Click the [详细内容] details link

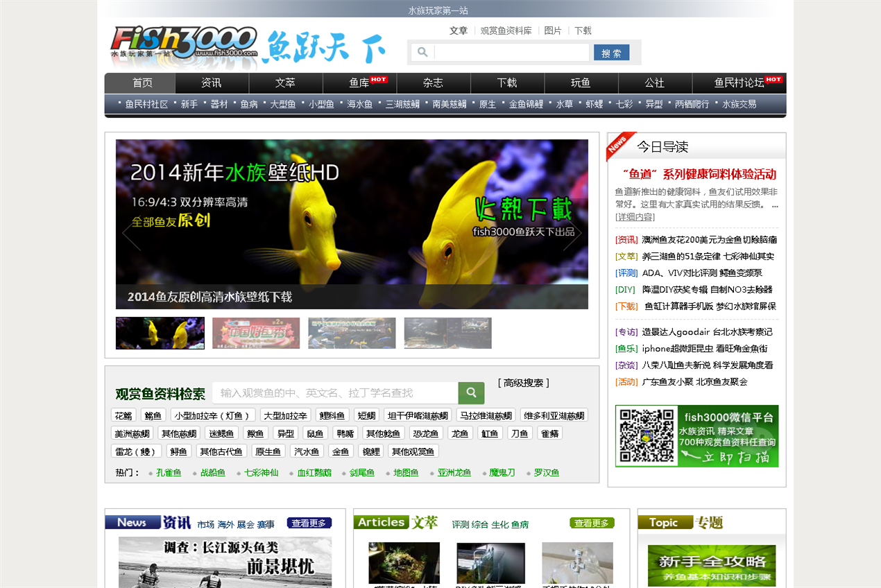(x=635, y=217)
